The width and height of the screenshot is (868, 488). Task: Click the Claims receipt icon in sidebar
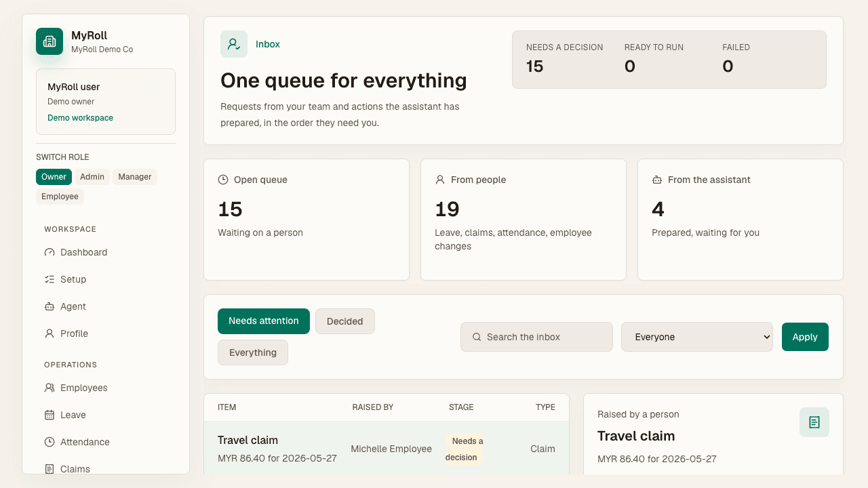coord(50,469)
